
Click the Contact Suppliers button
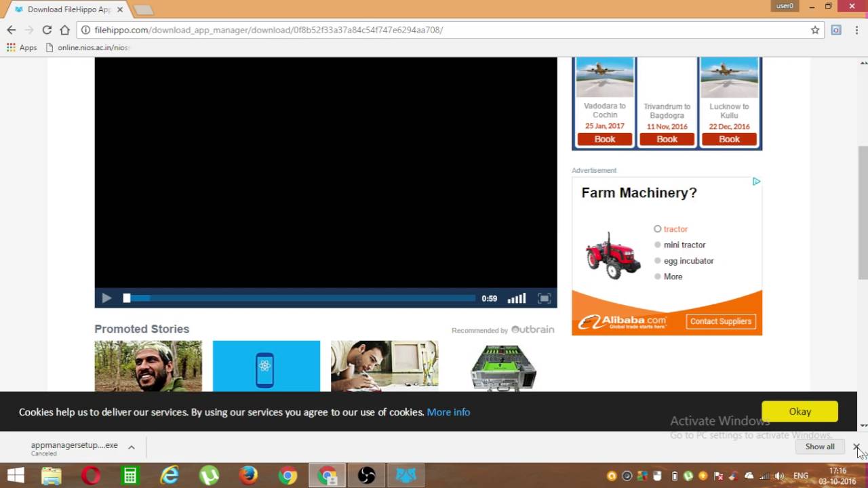click(x=721, y=321)
